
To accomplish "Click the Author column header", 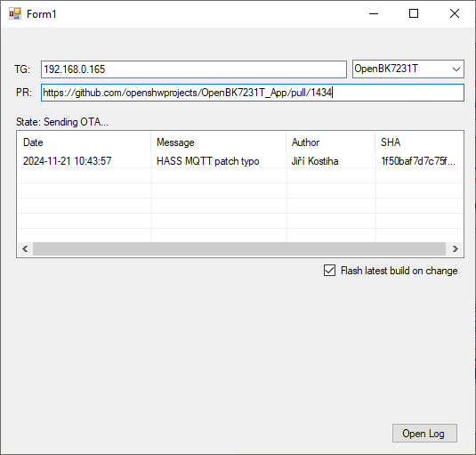I will [331, 142].
